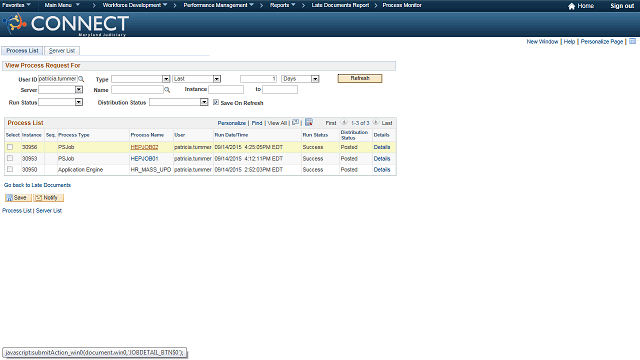Click Sign out
Image resolution: width=640 pixels, height=360 pixels.
[622, 6]
